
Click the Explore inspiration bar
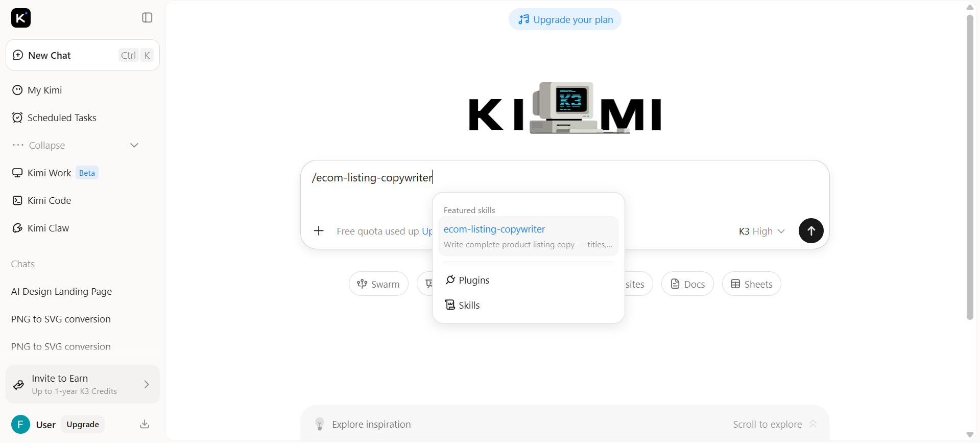565,424
